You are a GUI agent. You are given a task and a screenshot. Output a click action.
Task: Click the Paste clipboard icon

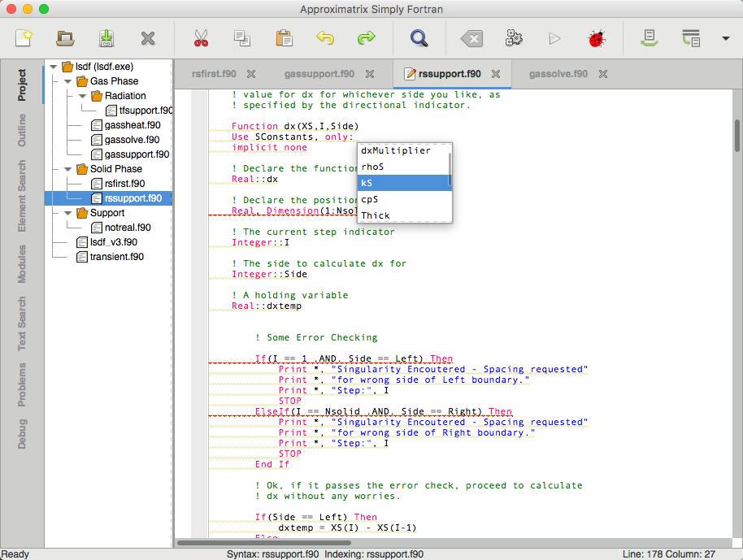[x=284, y=38]
